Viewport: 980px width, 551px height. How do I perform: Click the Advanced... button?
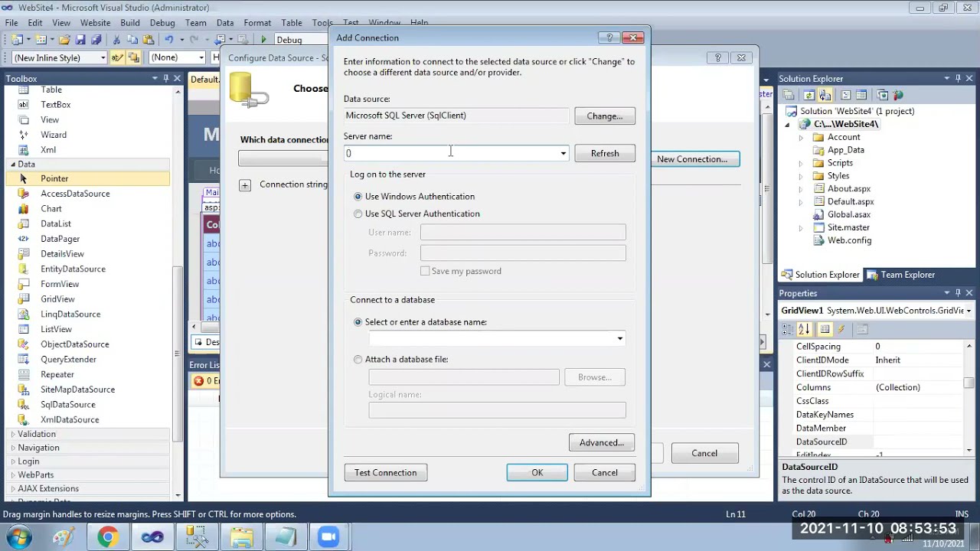(602, 443)
